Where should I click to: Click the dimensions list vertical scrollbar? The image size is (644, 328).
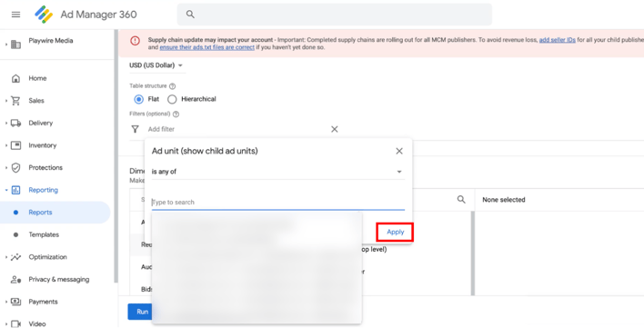[472, 253]
